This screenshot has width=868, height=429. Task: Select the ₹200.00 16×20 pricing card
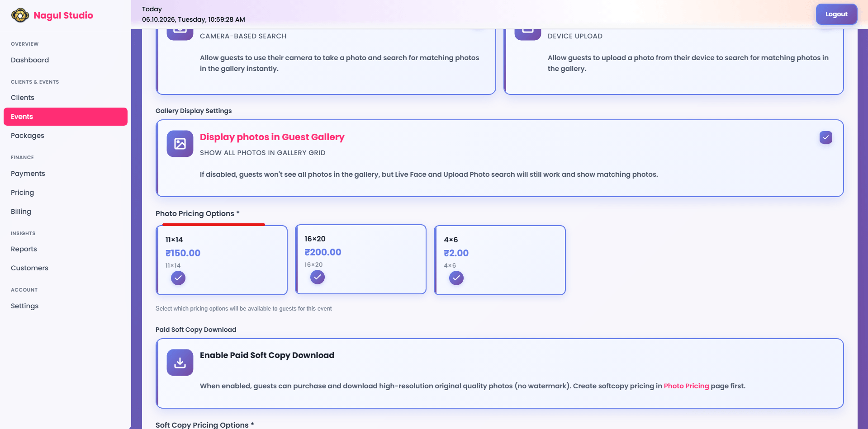[360, 259]
